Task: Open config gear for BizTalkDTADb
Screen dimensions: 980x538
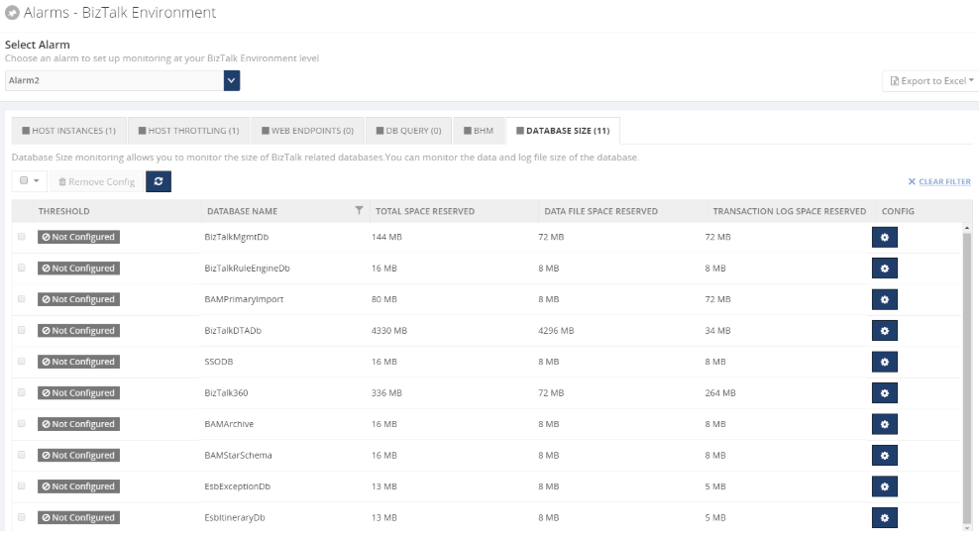Action: pos(884,331)
